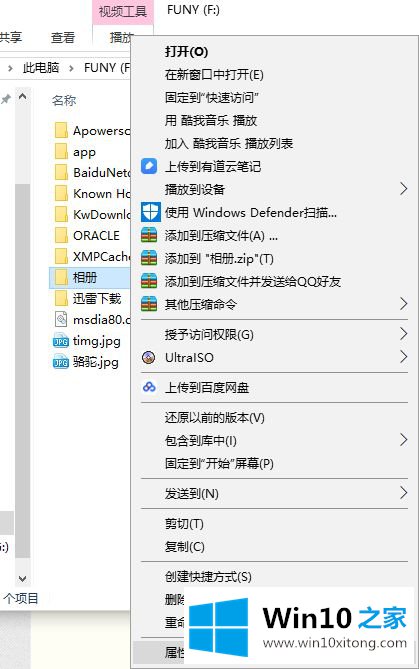This screenshot has height=669, width=419.
Task: Click the navigation pane scrollbar thumb
Action: click(22, 370)
